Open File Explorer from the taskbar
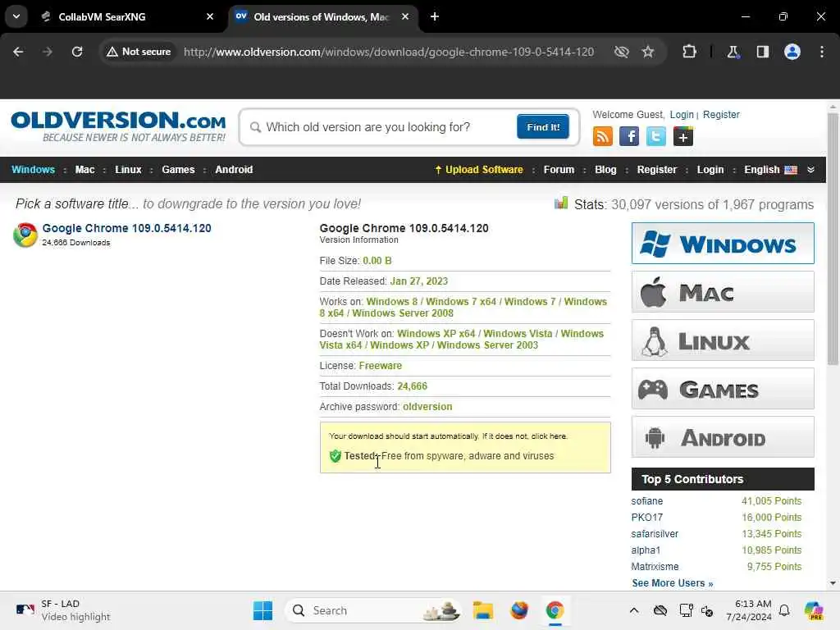This screenshot has width=840, height=630. [482, 610]
